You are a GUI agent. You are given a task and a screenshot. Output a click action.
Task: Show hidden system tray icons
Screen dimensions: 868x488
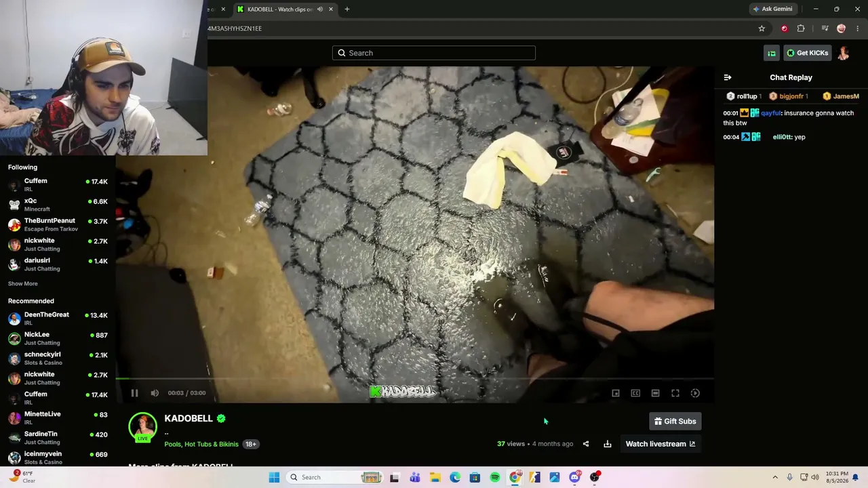(x=775, y=477)
